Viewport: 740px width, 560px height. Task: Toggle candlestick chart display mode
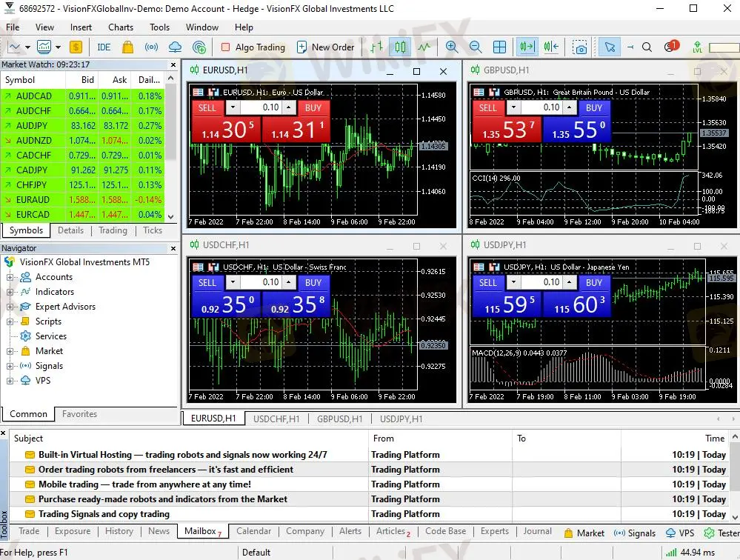pos(400,47)
